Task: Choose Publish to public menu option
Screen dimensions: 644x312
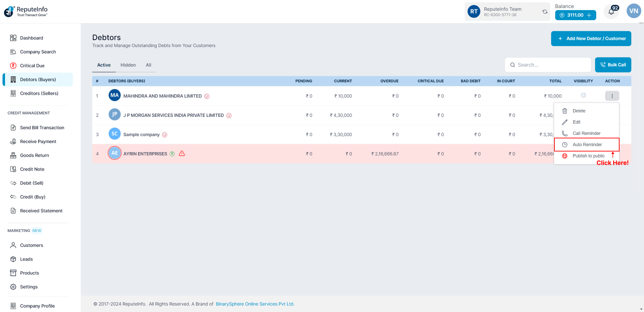Action: pyautogui.click(x=588, y=156)
